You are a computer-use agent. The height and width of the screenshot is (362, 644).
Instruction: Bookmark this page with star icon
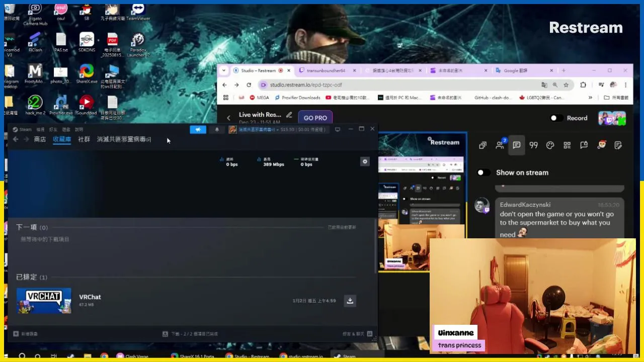(566, 85)
